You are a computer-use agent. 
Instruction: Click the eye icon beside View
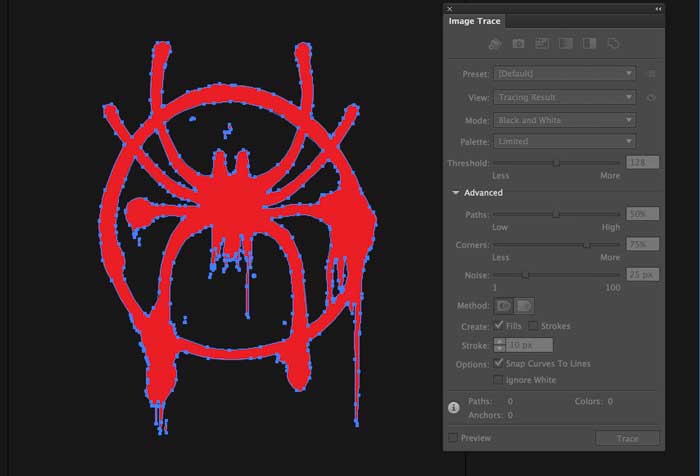[651, 97]
